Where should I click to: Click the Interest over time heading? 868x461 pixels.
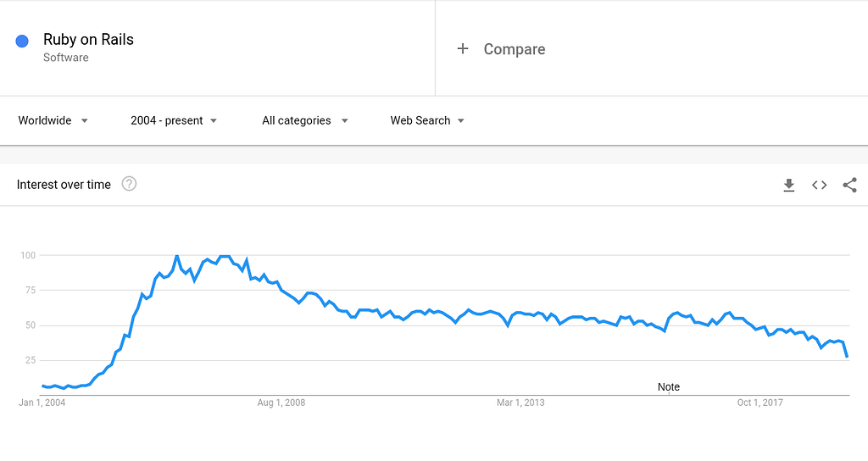pyautogui.click(x=64, y=184)
